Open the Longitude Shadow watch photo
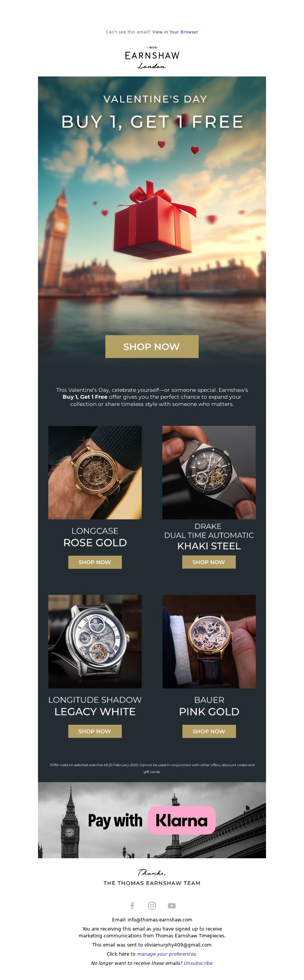304x980 pixels. click(x=95, y=641)
